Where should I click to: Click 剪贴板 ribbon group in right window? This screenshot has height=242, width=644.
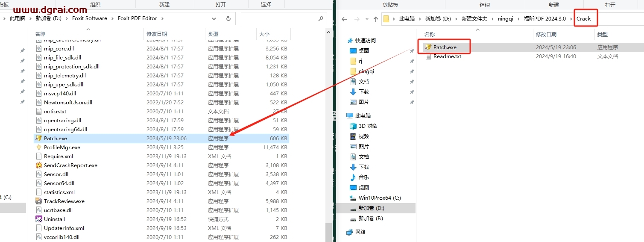point(390,5)
